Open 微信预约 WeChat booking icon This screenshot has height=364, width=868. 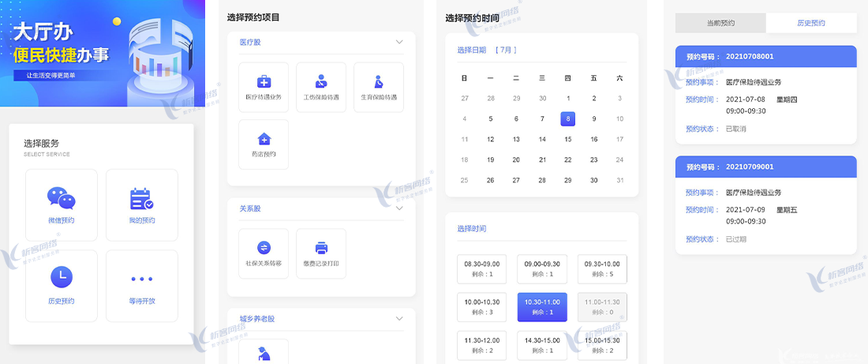pos(61,197)
